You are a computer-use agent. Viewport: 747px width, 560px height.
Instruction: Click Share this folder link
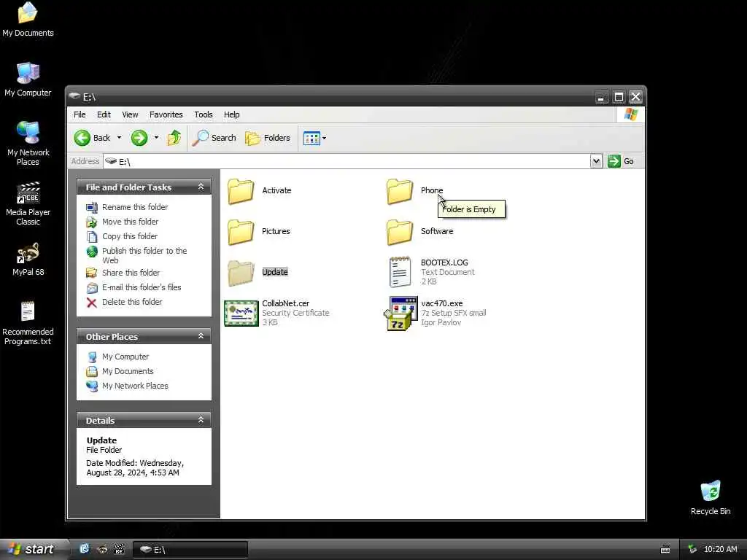(x=131, y=273)
